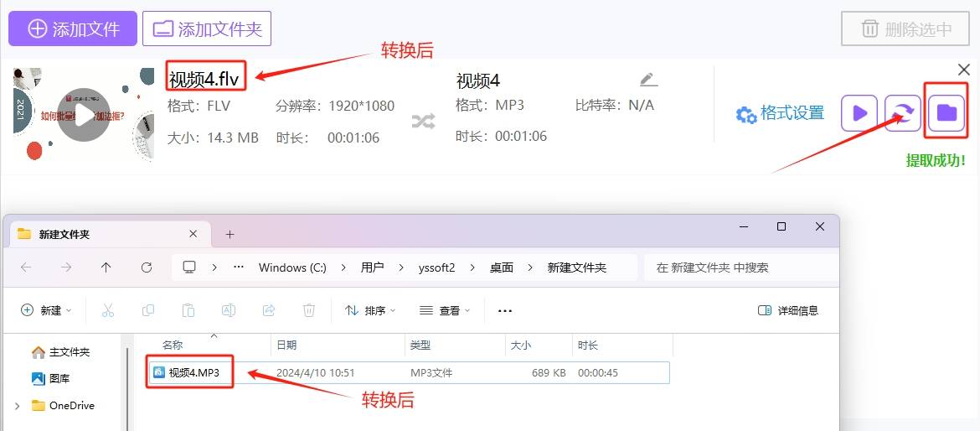
Task: Toggle the 详细信息 details pane
Action: coord(788,310)
